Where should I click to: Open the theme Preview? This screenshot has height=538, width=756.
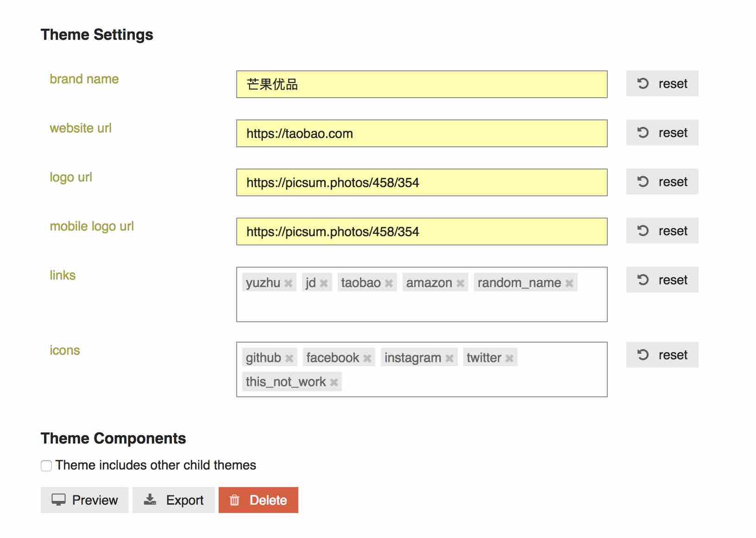tap(84, 500)
